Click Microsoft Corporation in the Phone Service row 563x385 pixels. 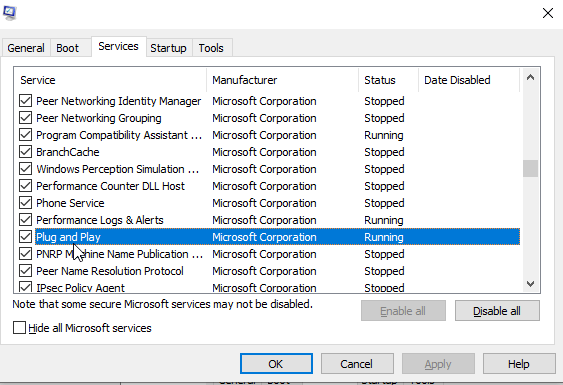(264, 203)
